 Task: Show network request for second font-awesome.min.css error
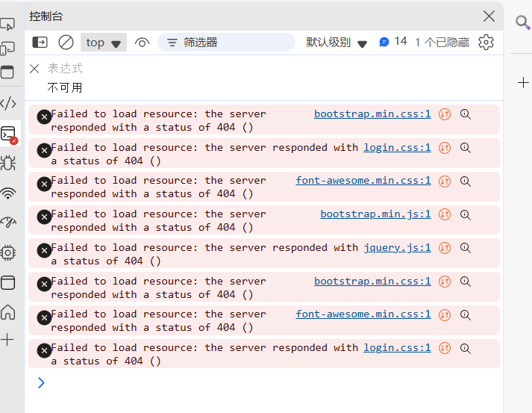click(445, 315)
